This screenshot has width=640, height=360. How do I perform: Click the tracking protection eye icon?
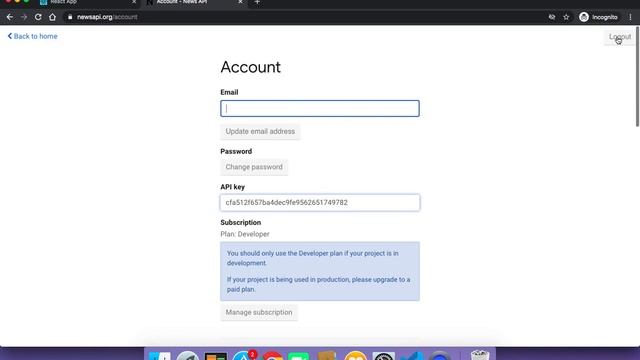[552, 17]
